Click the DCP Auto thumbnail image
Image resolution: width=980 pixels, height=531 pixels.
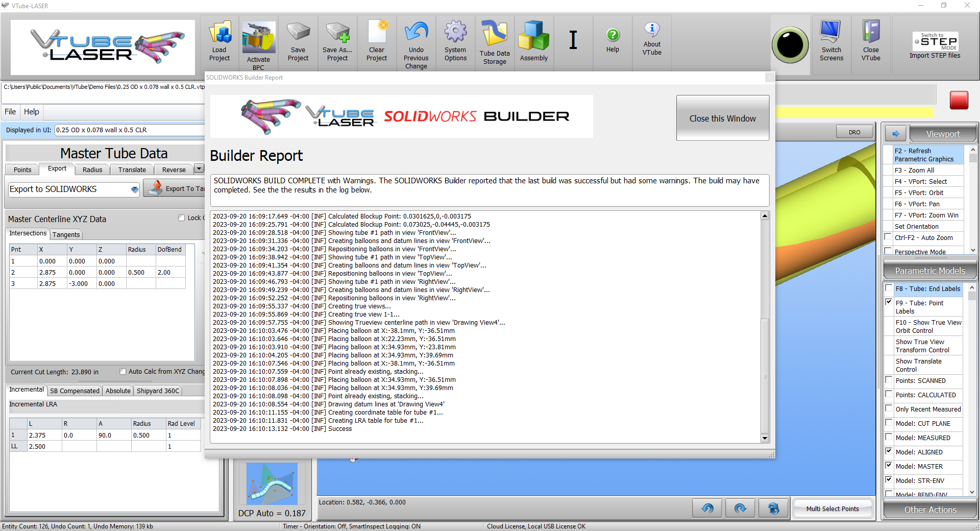coord(272,484)
